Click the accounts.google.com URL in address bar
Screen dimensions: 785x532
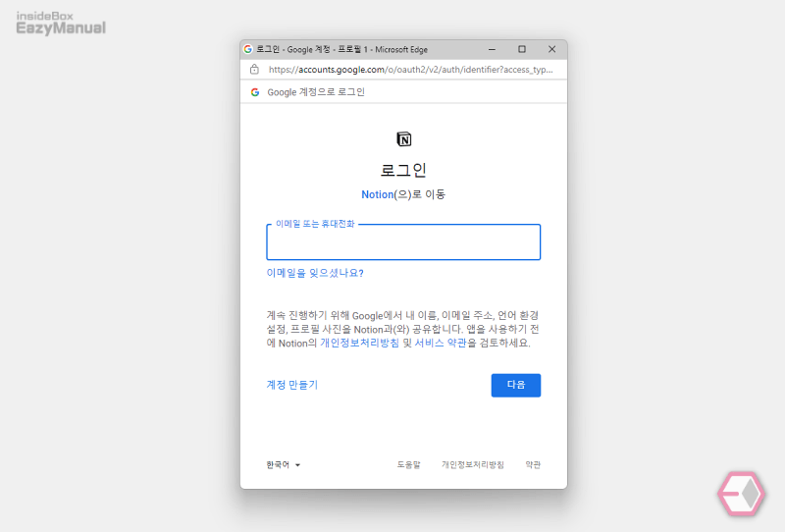410,70
